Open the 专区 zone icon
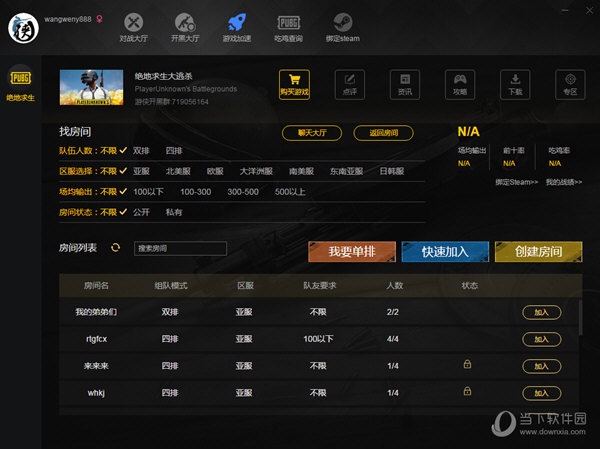 click(570, 85)
